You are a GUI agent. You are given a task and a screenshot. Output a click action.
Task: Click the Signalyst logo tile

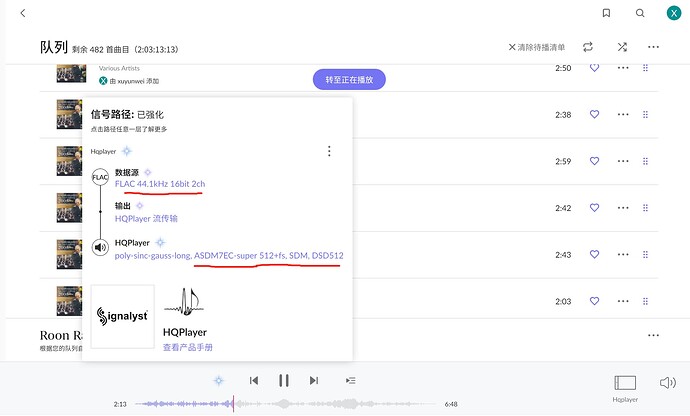(x=123, y=316)
